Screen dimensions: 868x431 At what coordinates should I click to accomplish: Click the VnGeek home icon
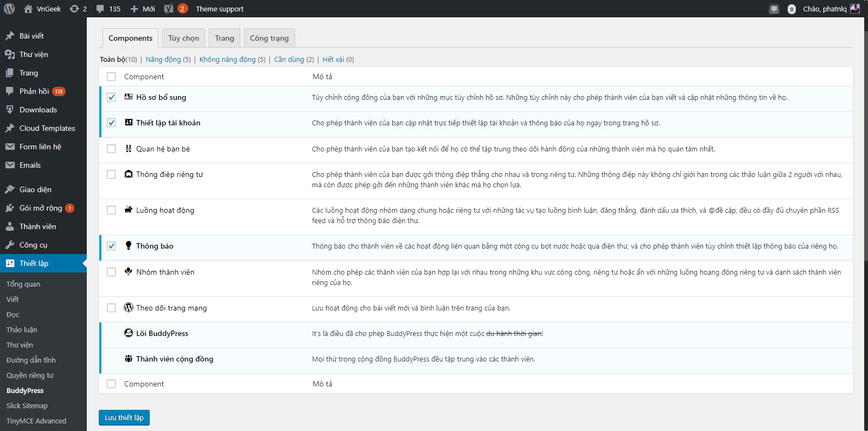(28, 9)
